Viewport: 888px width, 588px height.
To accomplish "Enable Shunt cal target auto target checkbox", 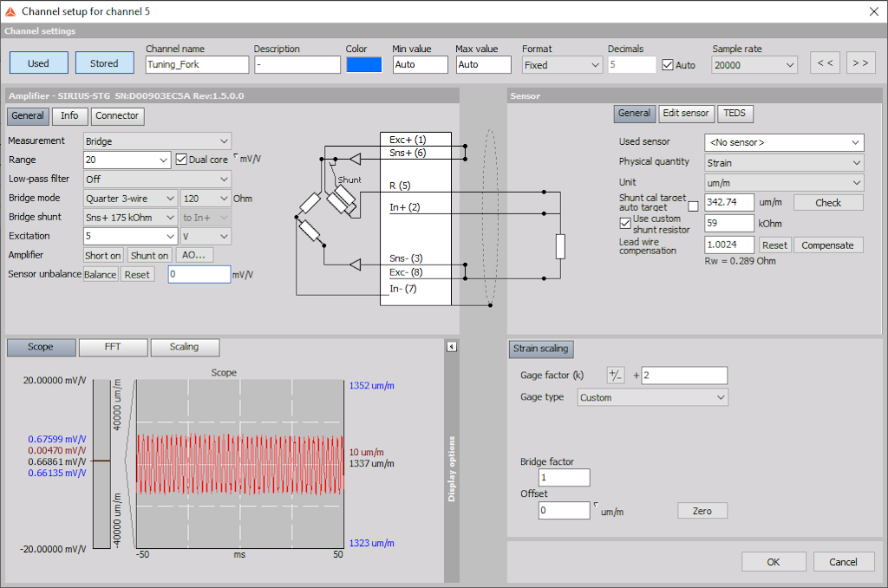I will (x=693, y=206).
